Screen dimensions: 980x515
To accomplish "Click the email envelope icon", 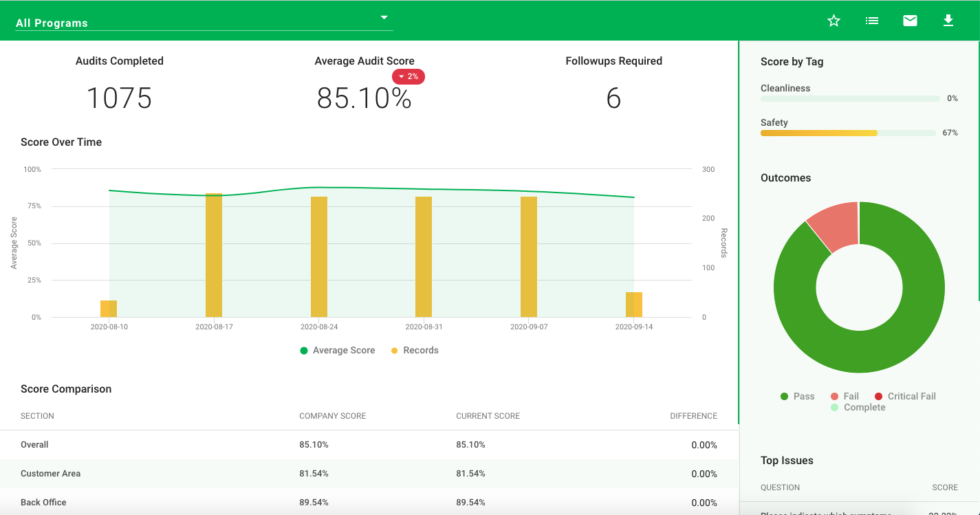I will click(910, 21).
